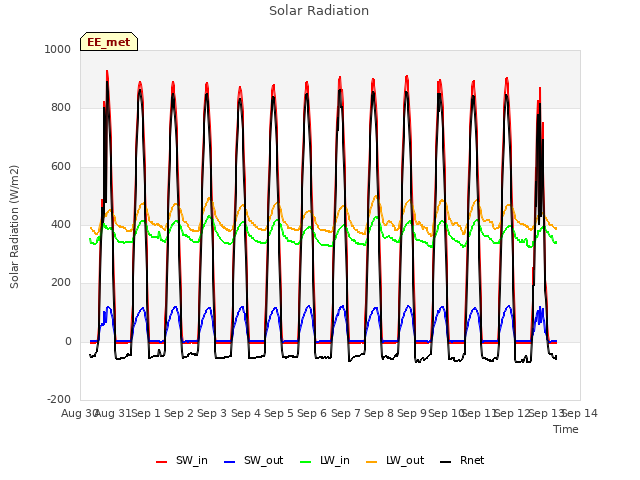Click the y-axis title Solar Radiation (W/m2)
The width and height of the screenshot is (640, 480).
(14, 227)
